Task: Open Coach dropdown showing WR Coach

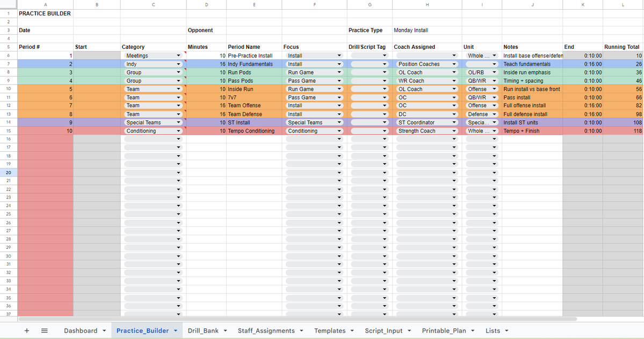Action: (426, 81)
